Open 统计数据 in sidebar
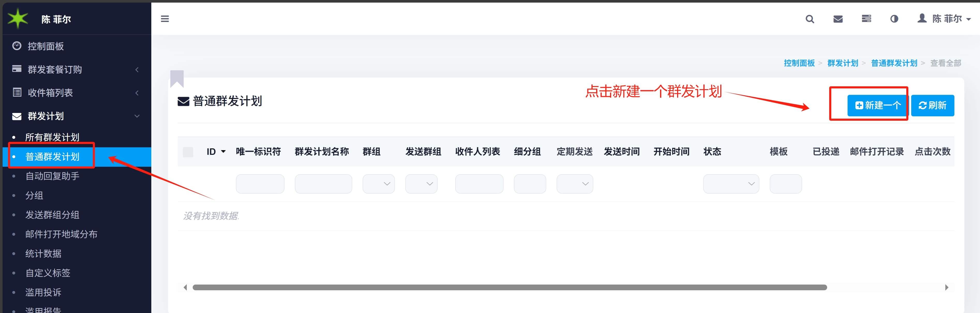This screenshot has height=313, width=980. (43, 254)
